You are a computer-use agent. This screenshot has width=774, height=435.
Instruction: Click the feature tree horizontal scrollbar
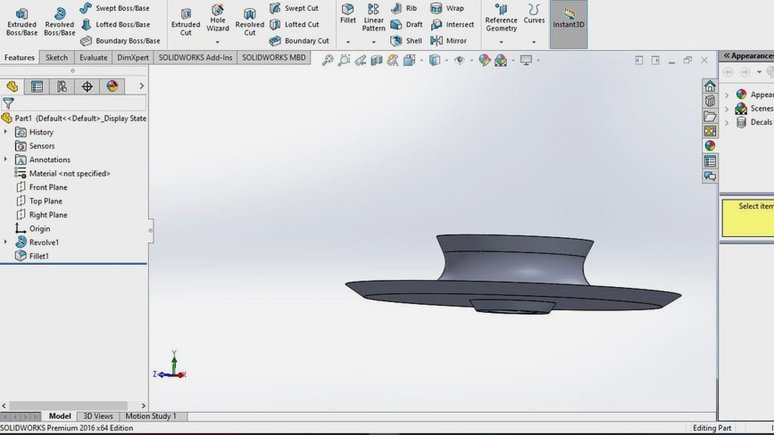tap(68, 405)
